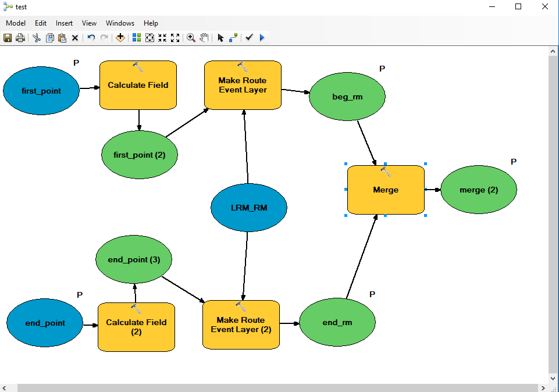Image resolution: width=559 pixels, height=392 pixels.
Task: Select the LRM_RM input variable
Action: (x=249, y=208)
